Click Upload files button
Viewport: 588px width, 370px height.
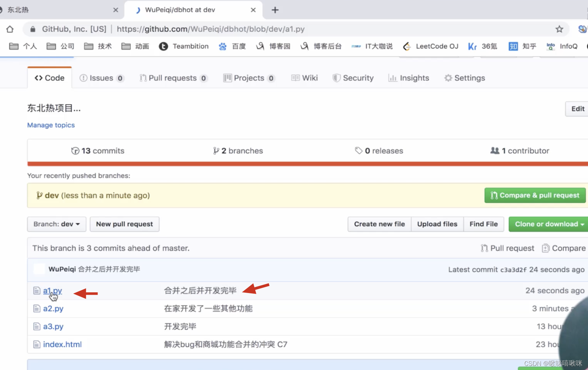(437, 224)
